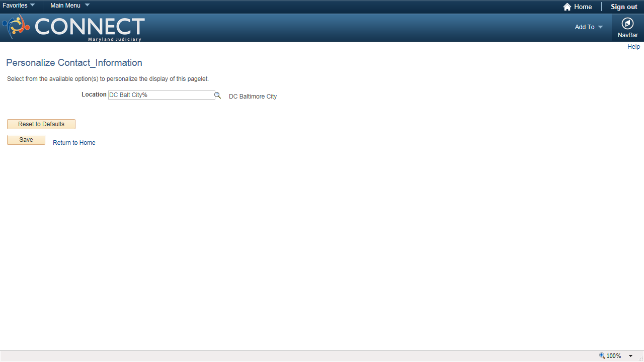Open the Favorites menu
Image resolution: width=644 pixels, height=362 pixels.
coord(15,6)
